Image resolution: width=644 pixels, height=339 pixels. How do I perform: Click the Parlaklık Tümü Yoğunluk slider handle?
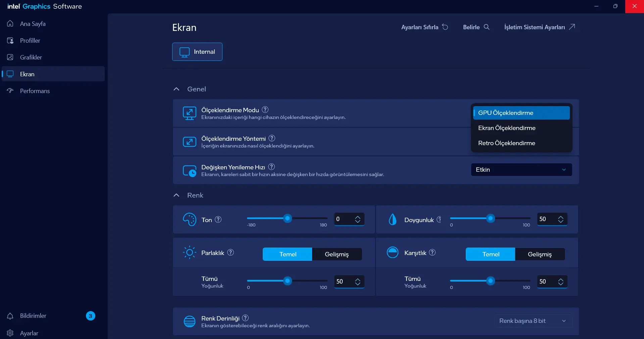(287, 281)
